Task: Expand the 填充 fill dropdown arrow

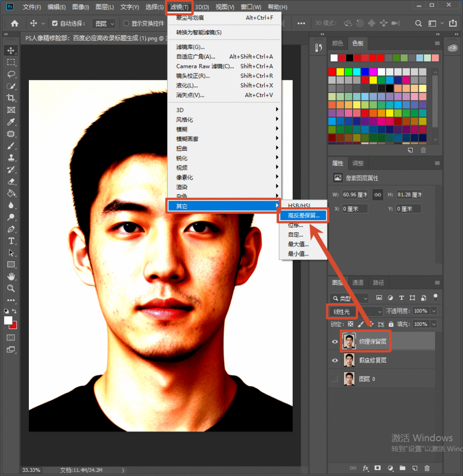Action: click(434, 324)
